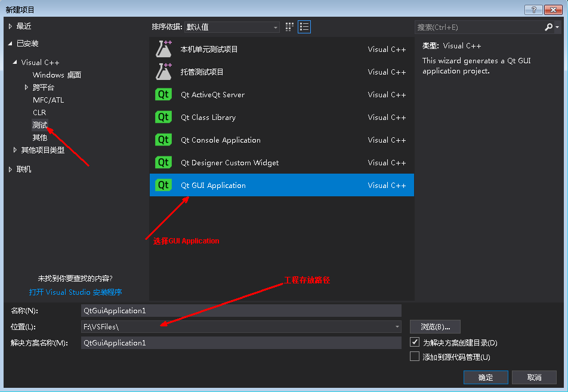Image resolution: width=568 pixels, height=392 pixels.
Task: Close the 新建项目 dialog window
Action: pyautogui.click(x=553, y=10)
